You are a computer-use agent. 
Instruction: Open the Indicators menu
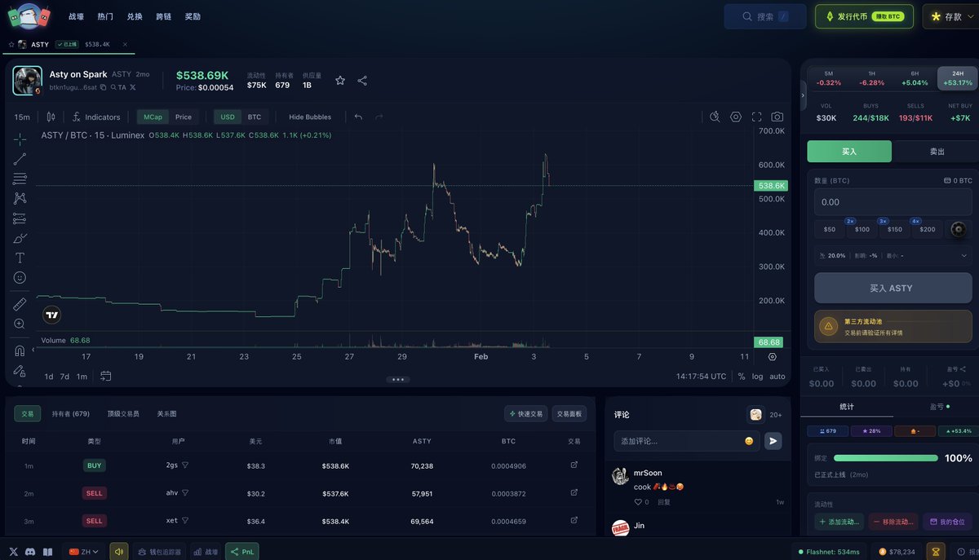pos(96,117)
